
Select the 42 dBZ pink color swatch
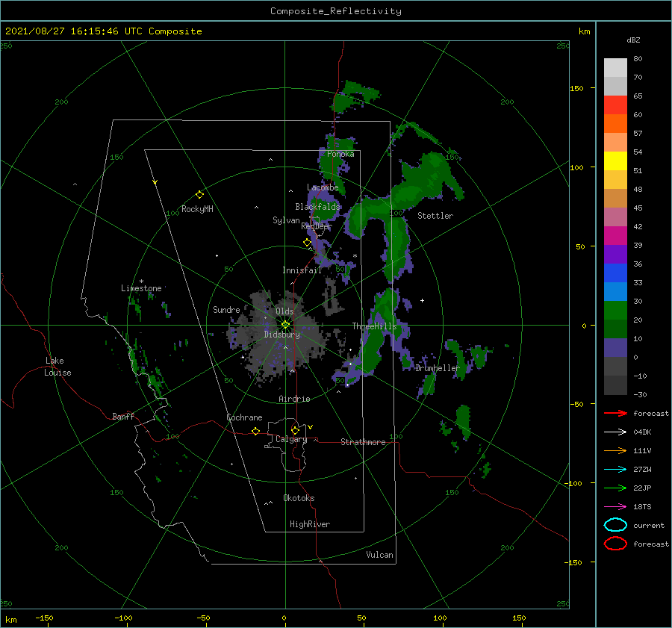[615, 217]
